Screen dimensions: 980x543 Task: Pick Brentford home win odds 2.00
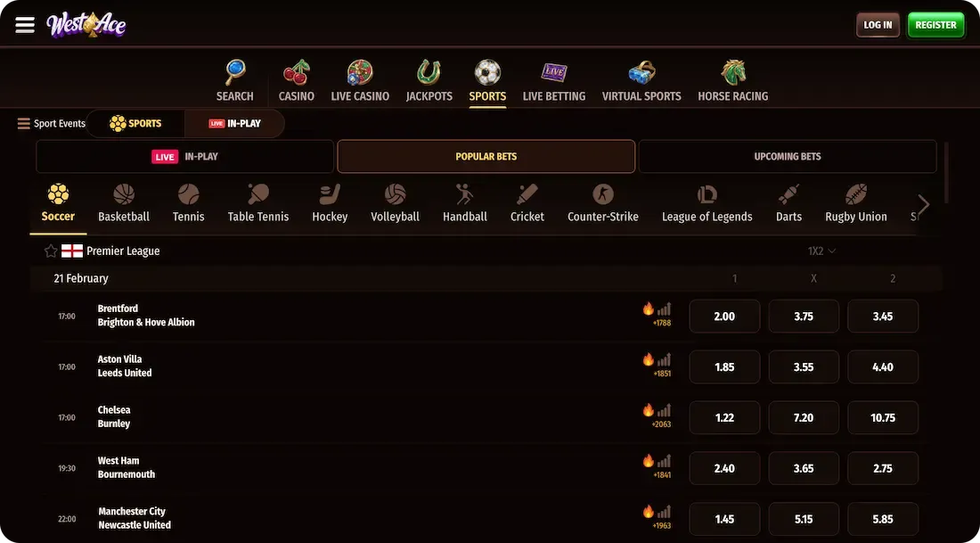724,317
